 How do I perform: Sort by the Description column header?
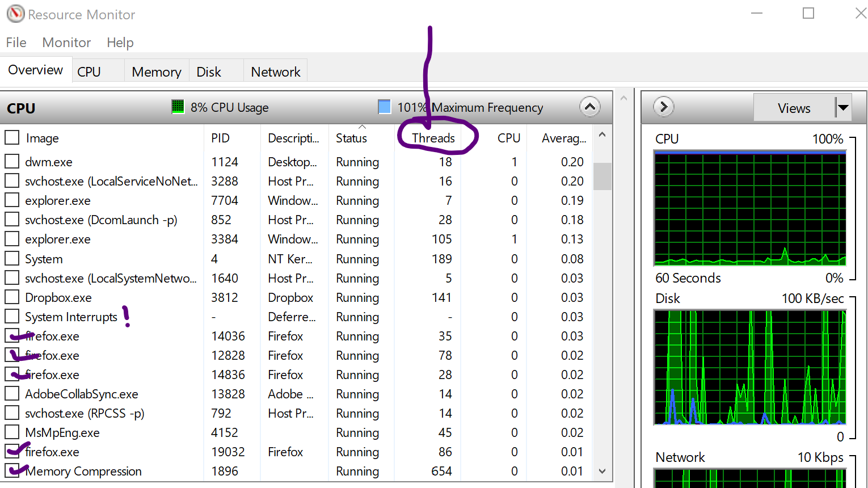click(294, 138)
